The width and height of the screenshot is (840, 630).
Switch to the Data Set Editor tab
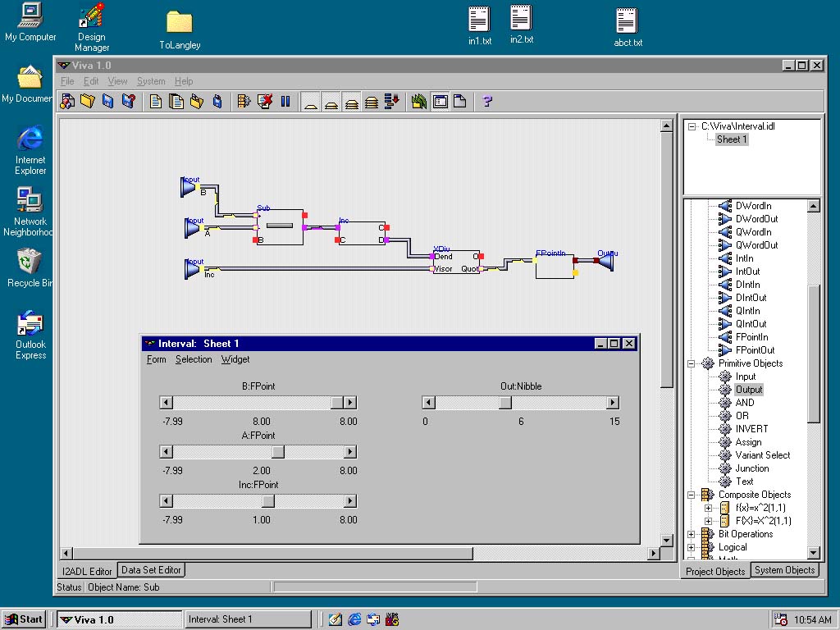[x=151, y=570]
